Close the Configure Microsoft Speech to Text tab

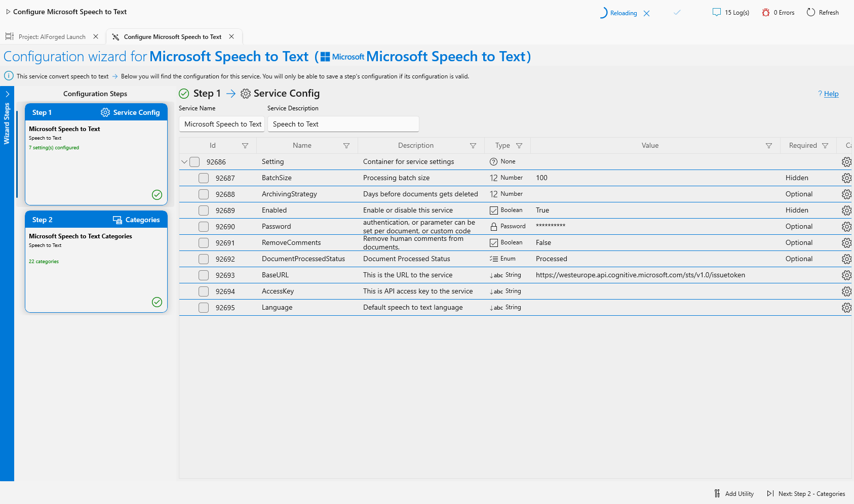tap(231, 36)
